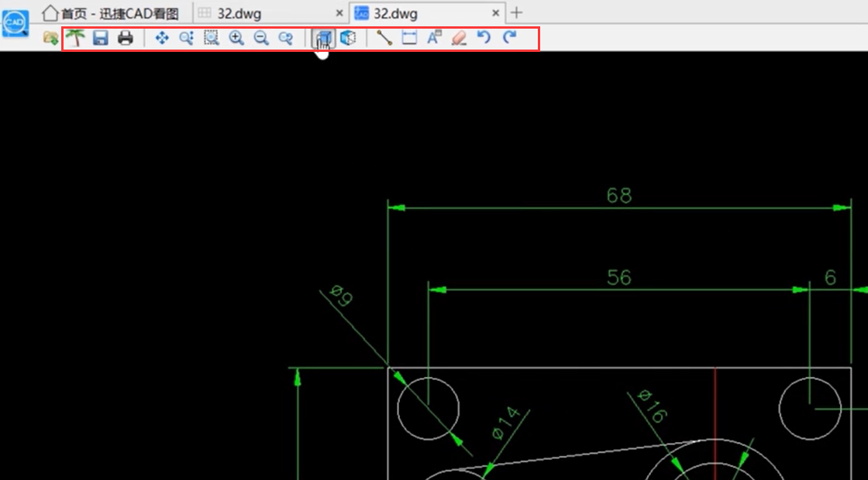This screenshot has height=480, width=868.
Task: Click the dimension text 56
Action: coord(619,277)
